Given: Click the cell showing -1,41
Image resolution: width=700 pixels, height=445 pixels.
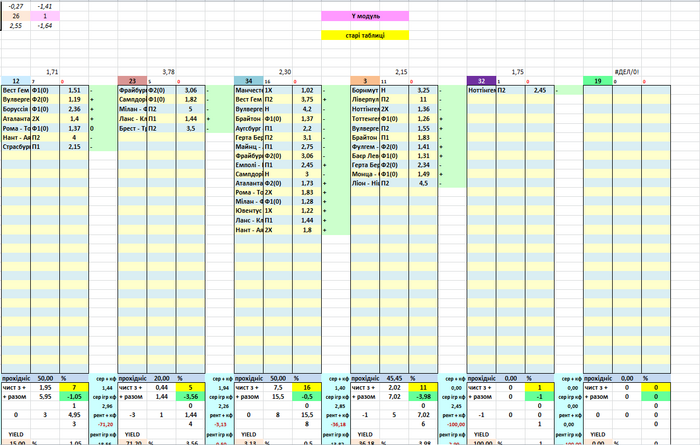Looking at the screenshot, I should 45,7.
